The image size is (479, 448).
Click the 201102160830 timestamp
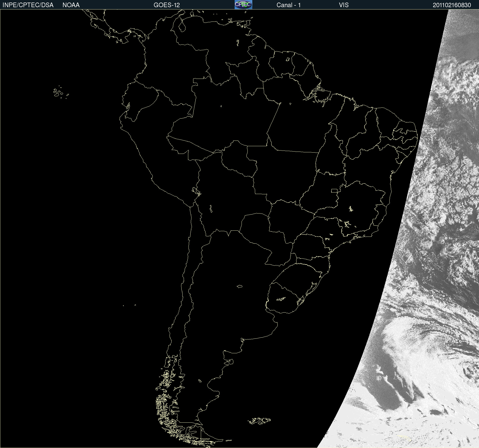coord(452,5)
